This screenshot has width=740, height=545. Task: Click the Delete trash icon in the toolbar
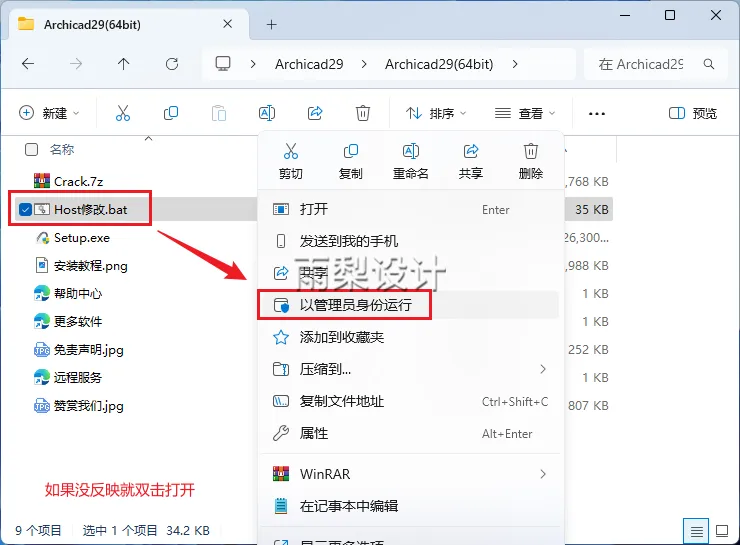[x=362, y=113]
